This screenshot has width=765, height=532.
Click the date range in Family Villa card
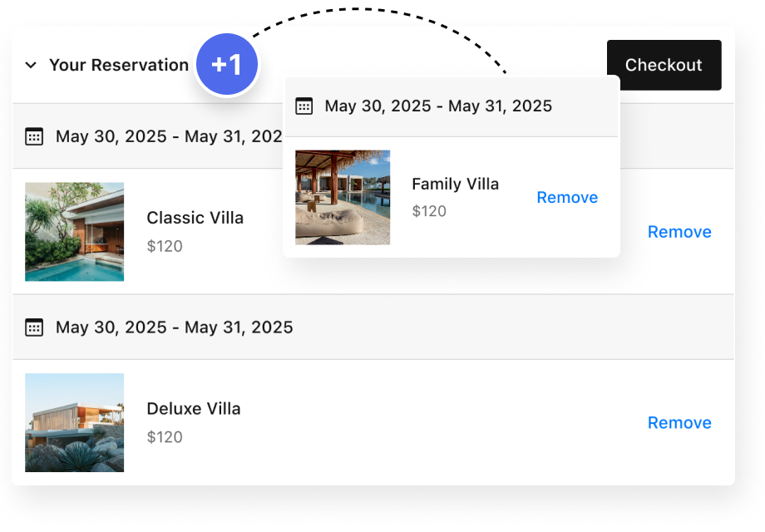coord(438,106)
